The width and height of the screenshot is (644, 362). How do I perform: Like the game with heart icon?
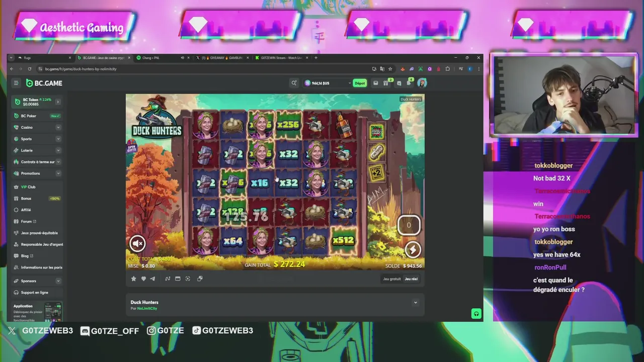coord(143,279)
